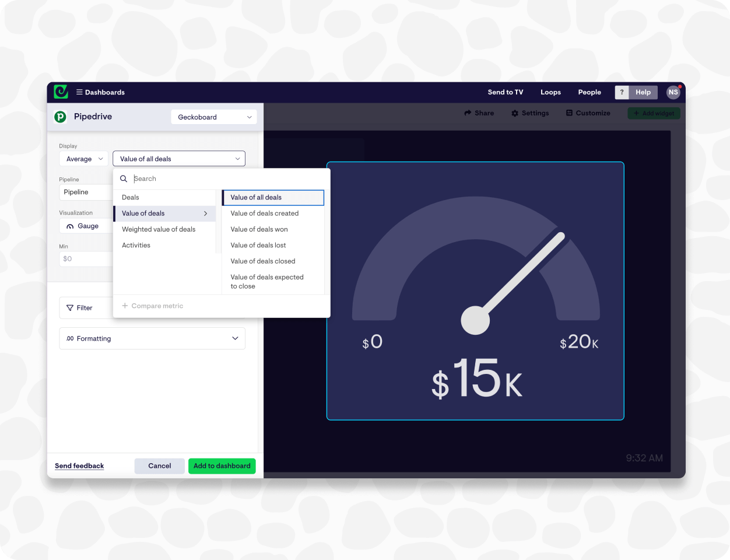Screen dimensions: 730x560
Task: Choose Value of deals expected to close
Action: [x=273, y=282]
